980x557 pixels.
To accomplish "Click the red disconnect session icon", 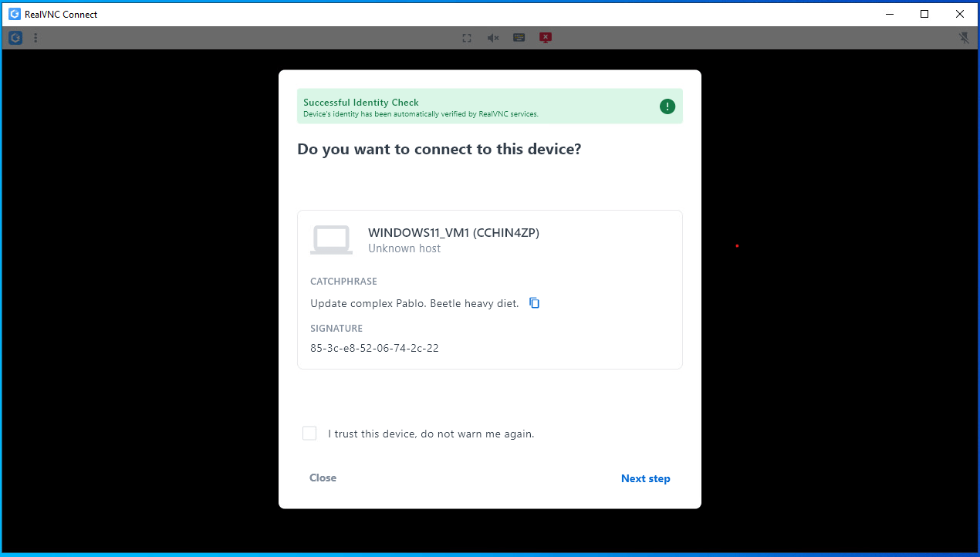I will point(546,38).
